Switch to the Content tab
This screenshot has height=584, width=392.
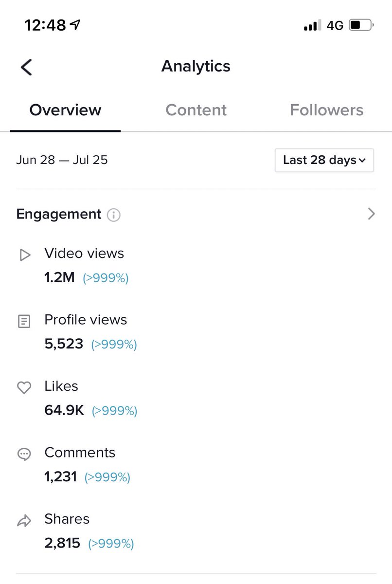coord(196,110)
